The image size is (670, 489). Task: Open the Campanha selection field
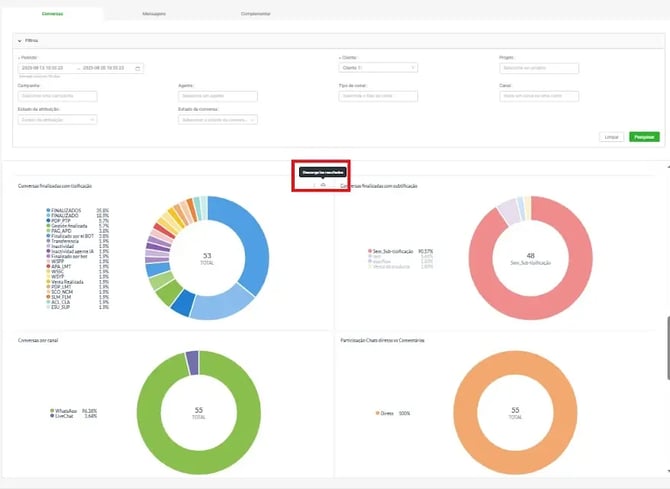pyautogui.click(x=57, y=96)
